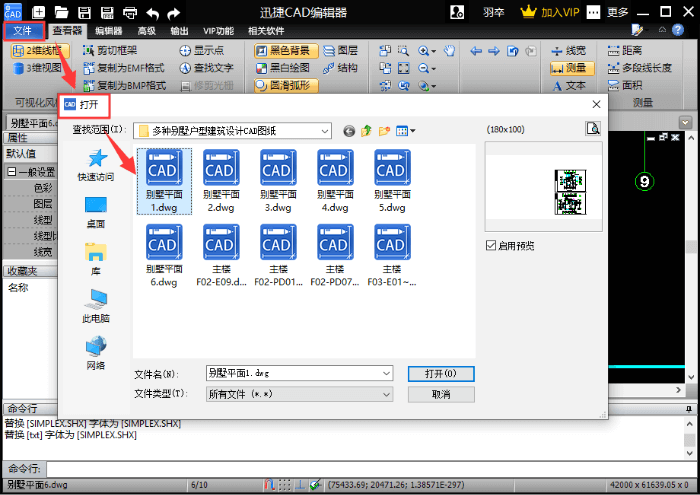Click the preview magnifier icon in dialog
The width and height of the screenshot is (700, 495).
tap(593, 129)
